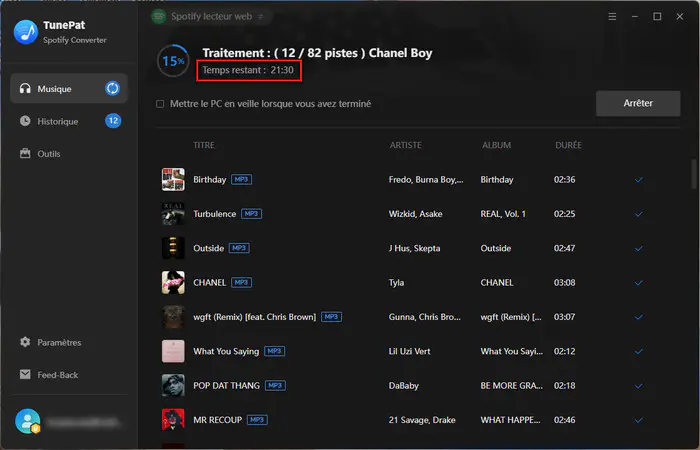
Task: Click the completed checkmark on Outside row
Action: [x=639, y=249]
